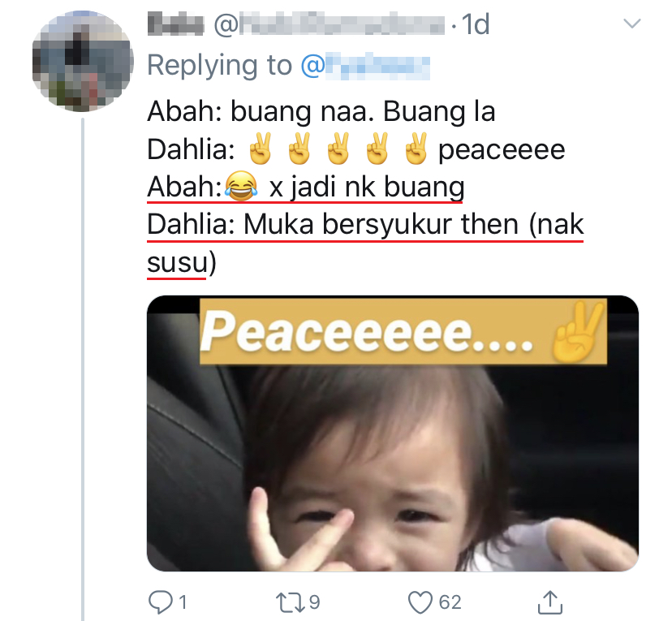The height and width of the screenshot is (621, 672).
Task: Click the "Abah: buang naa" text line
Action: click(321, 111)
